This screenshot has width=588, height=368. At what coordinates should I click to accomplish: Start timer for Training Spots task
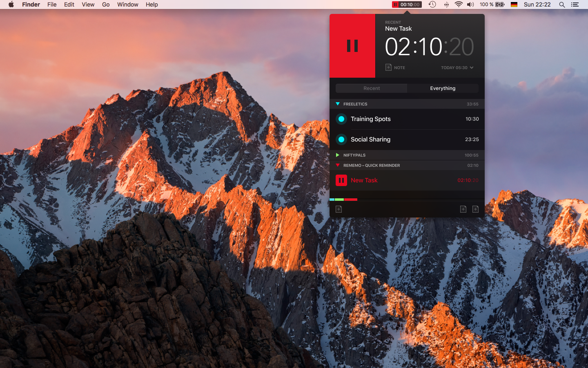tap(341, 119)
